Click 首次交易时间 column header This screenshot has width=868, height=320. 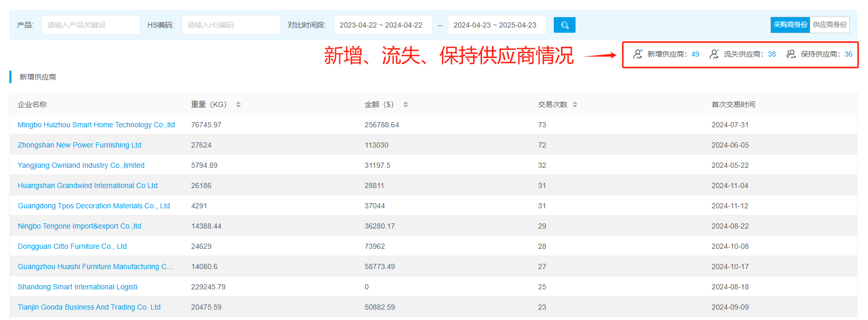(733, 104)
